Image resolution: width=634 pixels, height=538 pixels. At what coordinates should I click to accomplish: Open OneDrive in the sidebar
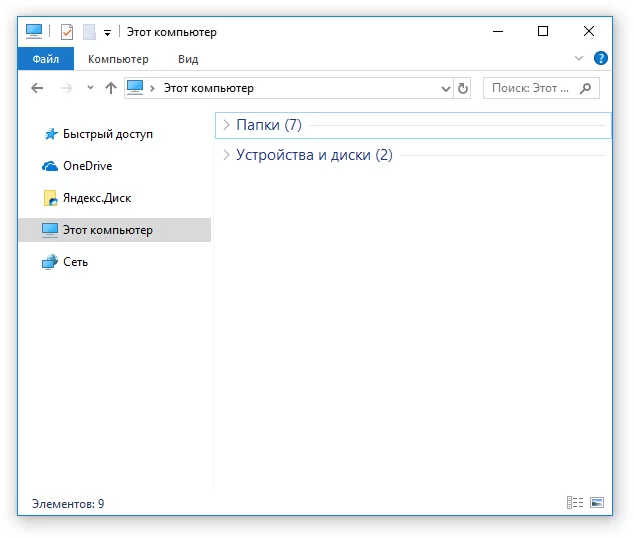coord(87,166)
